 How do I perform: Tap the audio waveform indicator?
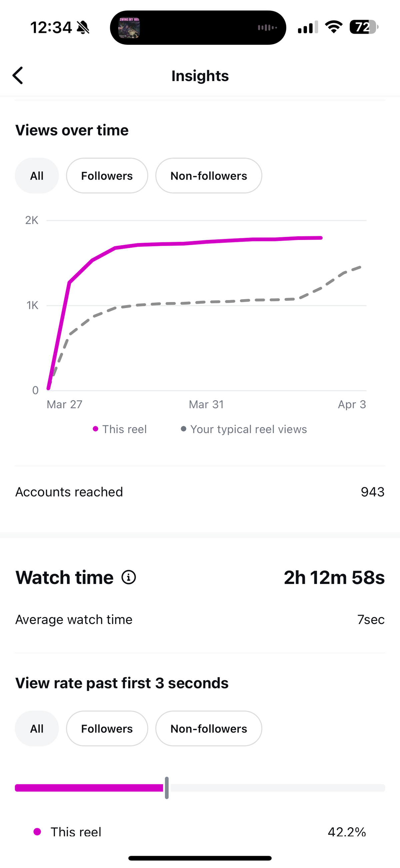pyautogui.click(x=267, y=28)
